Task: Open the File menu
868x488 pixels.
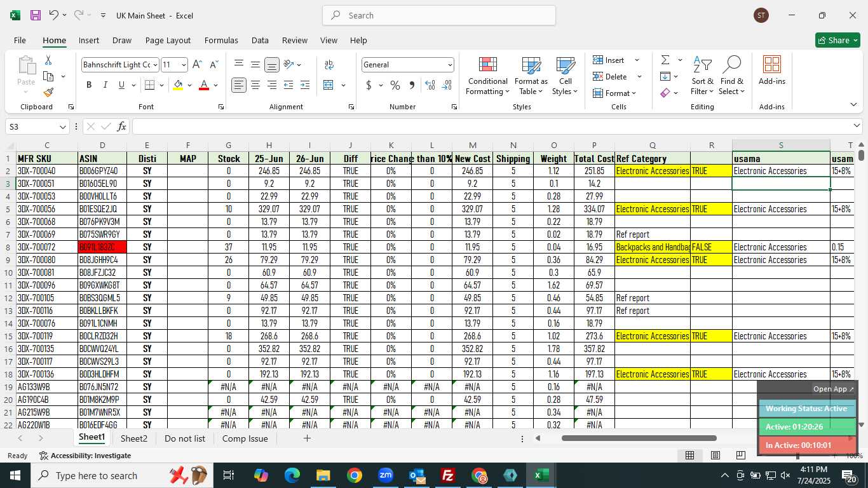Action: click(20, 40)
